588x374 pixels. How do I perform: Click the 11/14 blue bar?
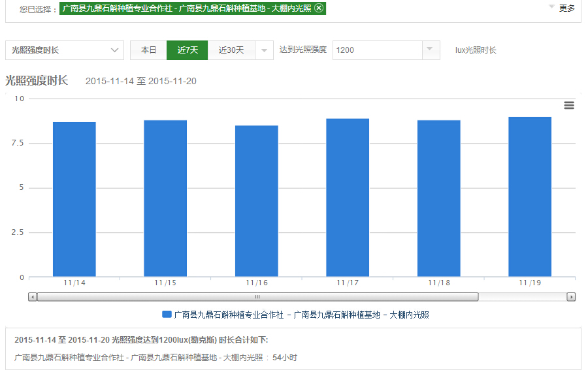[74, 199]
